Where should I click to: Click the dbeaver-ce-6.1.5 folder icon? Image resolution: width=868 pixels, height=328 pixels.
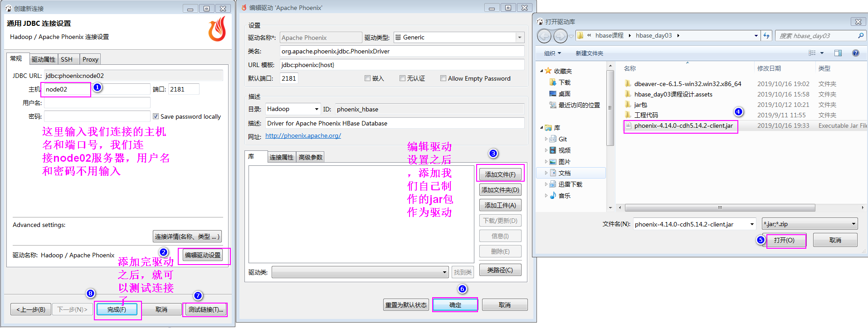(628, 83)
